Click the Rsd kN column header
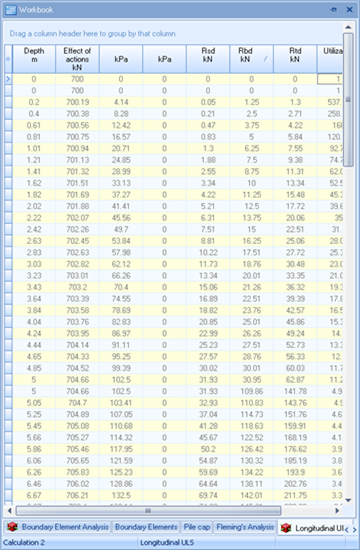Viewport: 360px width, 550px height. pyautogui.click(x=208, y=59)
